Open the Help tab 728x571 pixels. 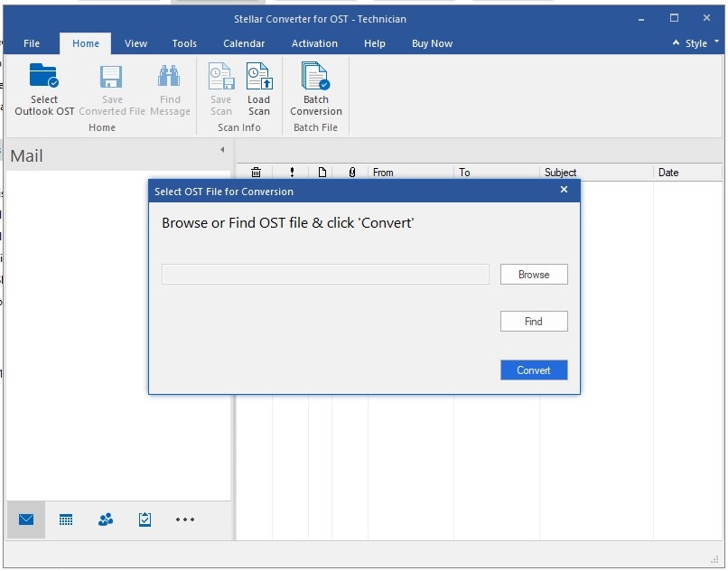pyautogui.click(x=374, y=43)
